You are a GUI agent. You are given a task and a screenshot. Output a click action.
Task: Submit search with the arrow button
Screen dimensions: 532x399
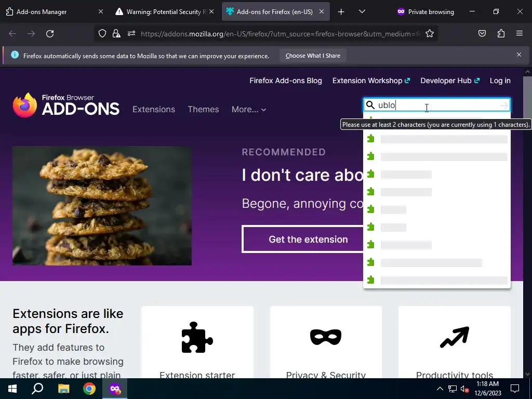pos(504,105)
